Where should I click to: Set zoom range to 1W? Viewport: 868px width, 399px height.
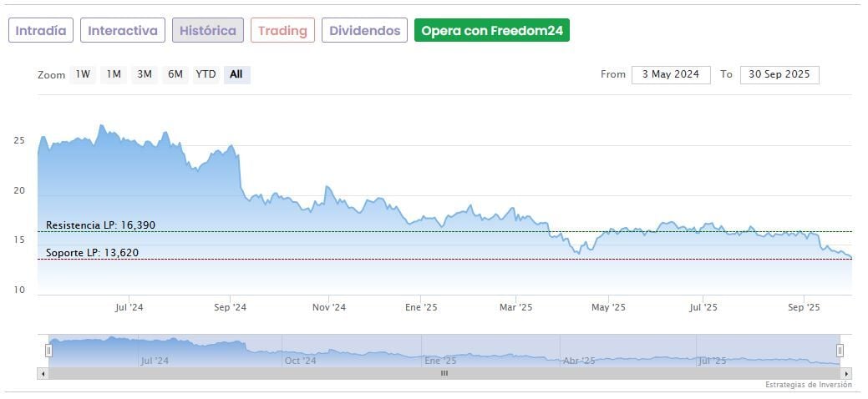tap(83, 74)
